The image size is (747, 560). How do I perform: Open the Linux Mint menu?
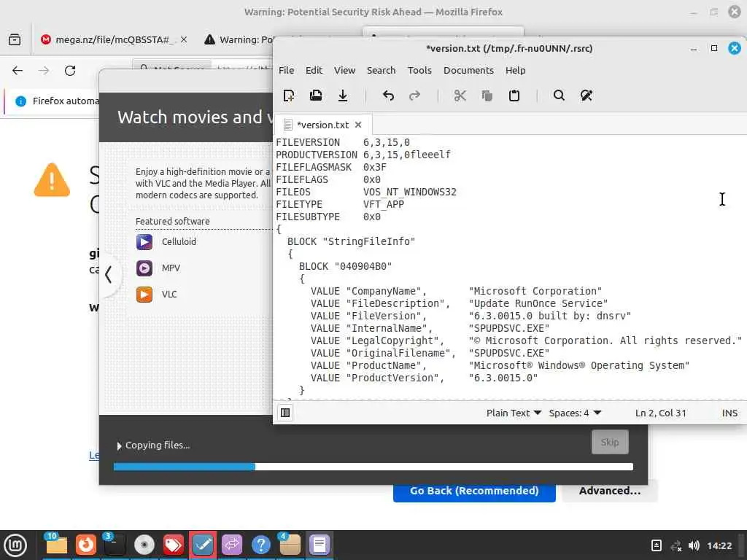pyautogui.click(x=15, y=545)
